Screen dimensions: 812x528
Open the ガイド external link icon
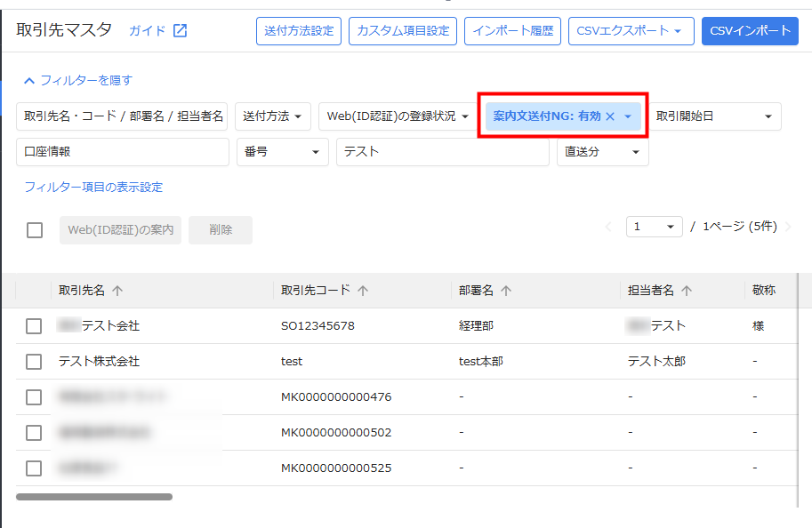pyautogui.click(x=180, y=31)
